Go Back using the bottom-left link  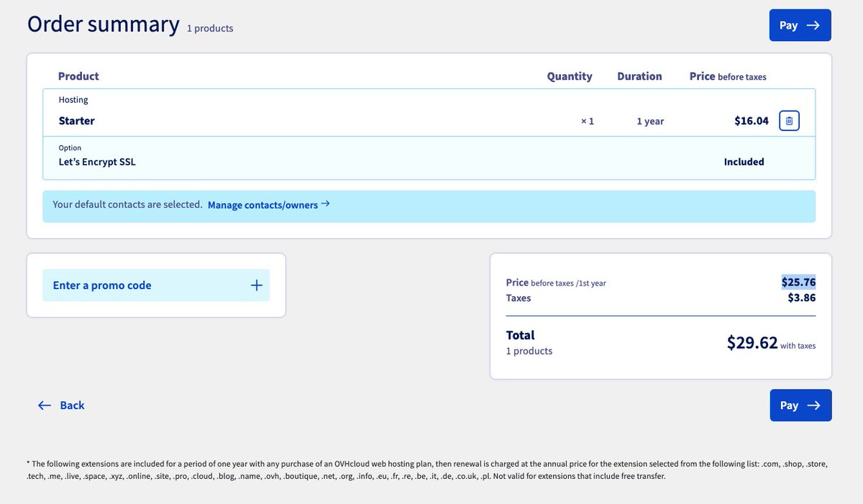(61, 406)
